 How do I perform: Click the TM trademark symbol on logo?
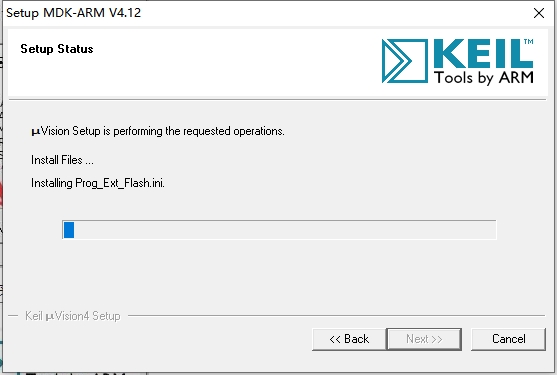[x=529, y=42]
